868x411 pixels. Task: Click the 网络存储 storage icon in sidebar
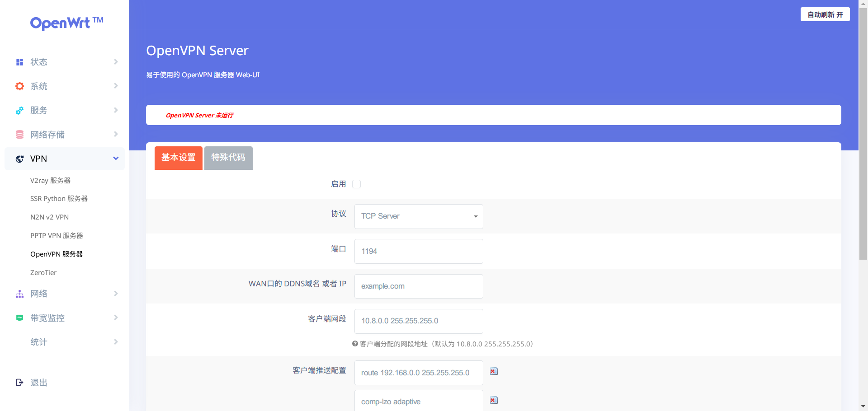(x=19, y=134)
